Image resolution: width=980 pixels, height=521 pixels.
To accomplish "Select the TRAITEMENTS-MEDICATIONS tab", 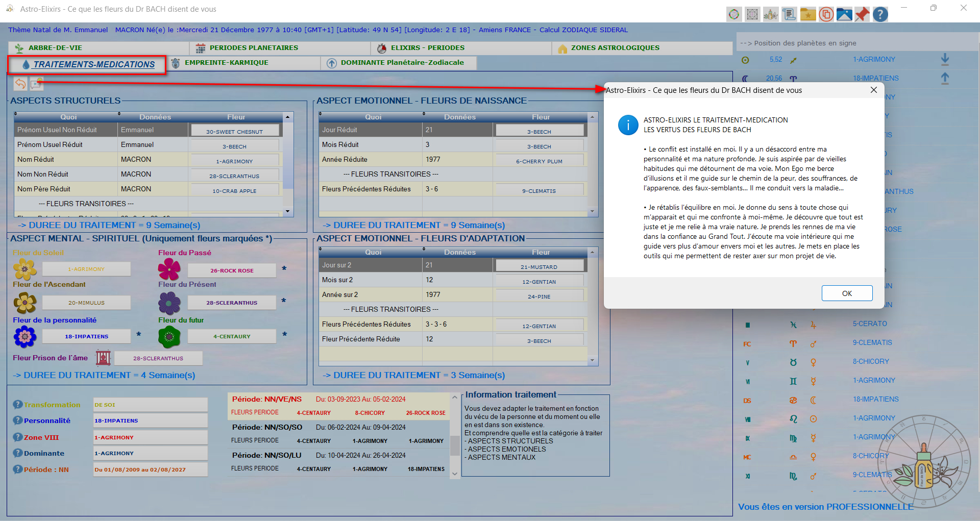I will pyautogui.click(x=87, y=64).
